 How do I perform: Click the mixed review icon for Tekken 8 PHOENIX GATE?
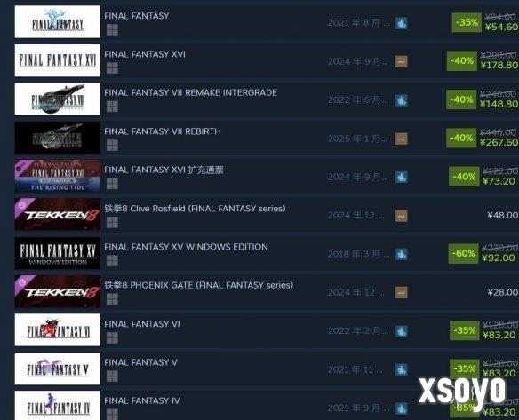pos(402,292)
